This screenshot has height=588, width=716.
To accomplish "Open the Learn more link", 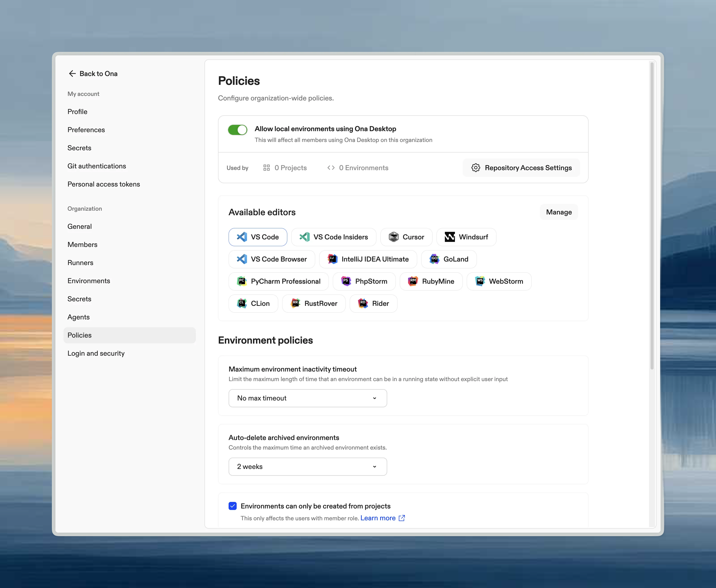I will [378, 518].
